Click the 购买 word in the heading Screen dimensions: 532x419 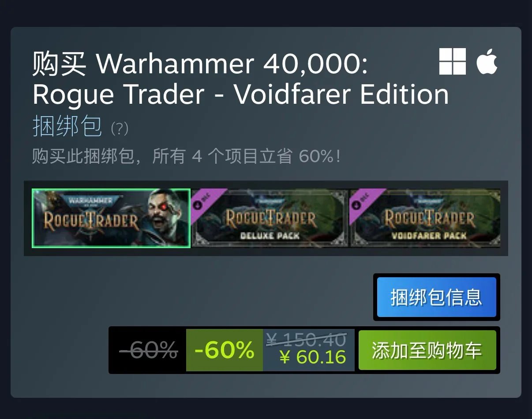point(59,64)
